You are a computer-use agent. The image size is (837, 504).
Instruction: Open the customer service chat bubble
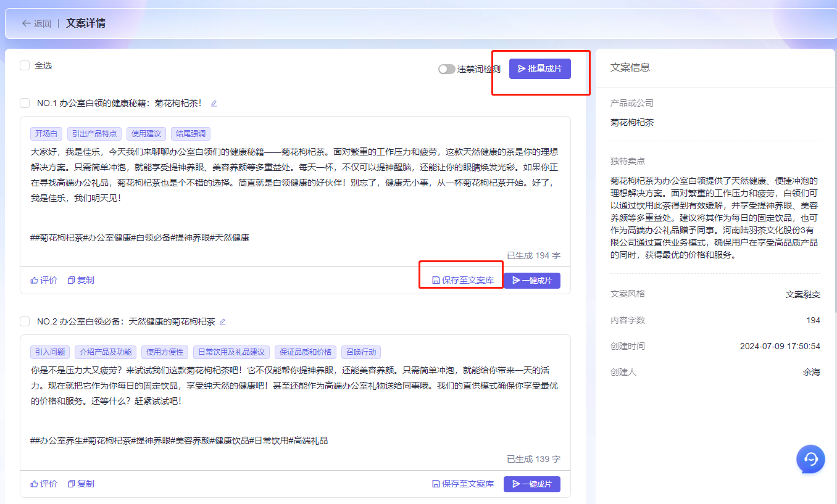click(810, 459)
